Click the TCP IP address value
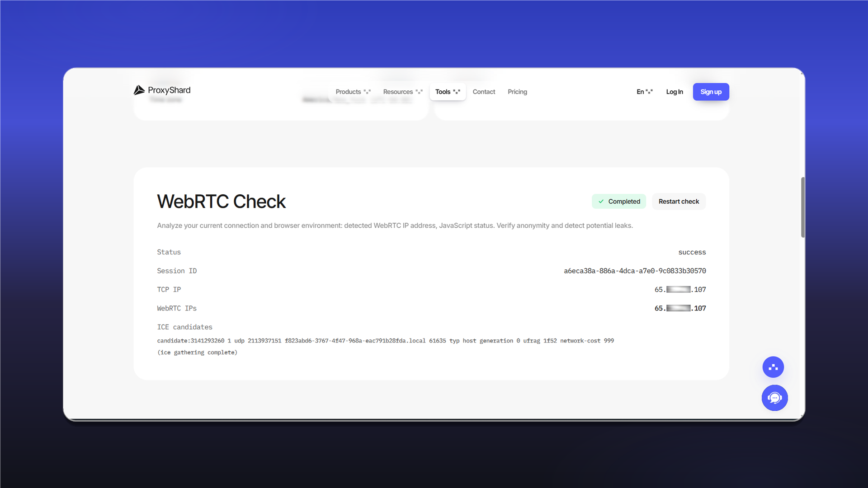 pyautogui.click(x=680, y=290)
